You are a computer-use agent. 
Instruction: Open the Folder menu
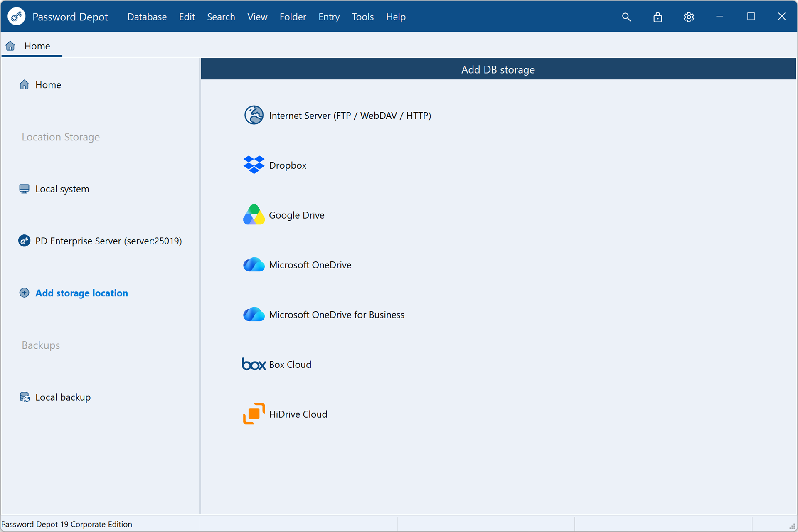[293, 17]
